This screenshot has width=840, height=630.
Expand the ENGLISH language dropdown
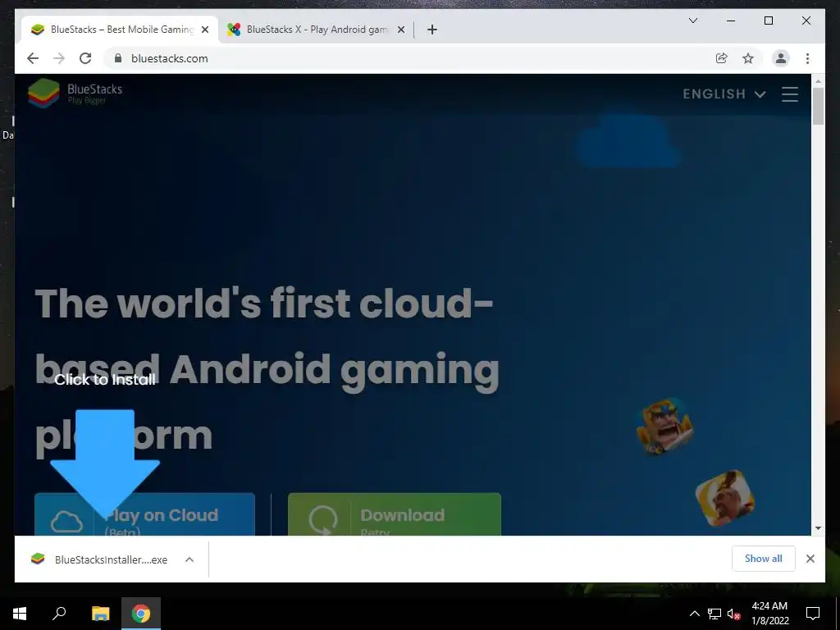point(724,94)
